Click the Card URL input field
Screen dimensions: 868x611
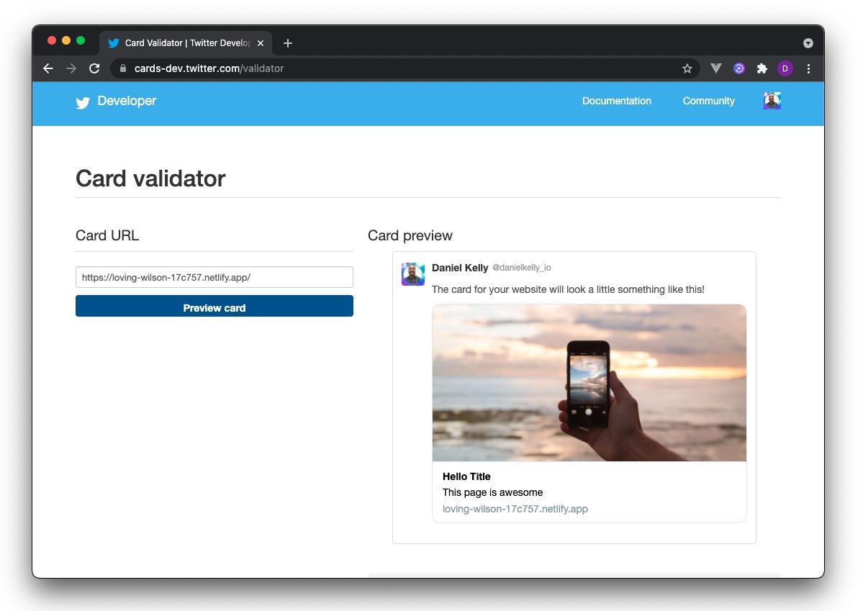[214, 277]
